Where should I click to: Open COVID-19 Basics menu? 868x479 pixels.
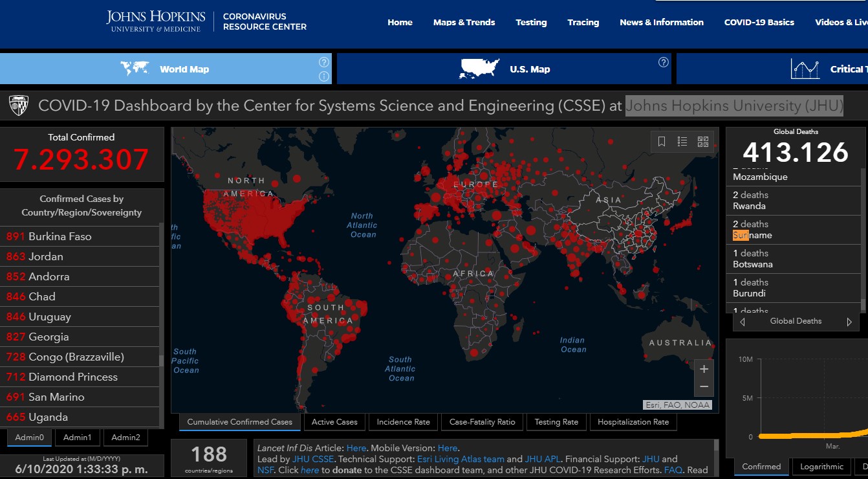coord(759,22)
